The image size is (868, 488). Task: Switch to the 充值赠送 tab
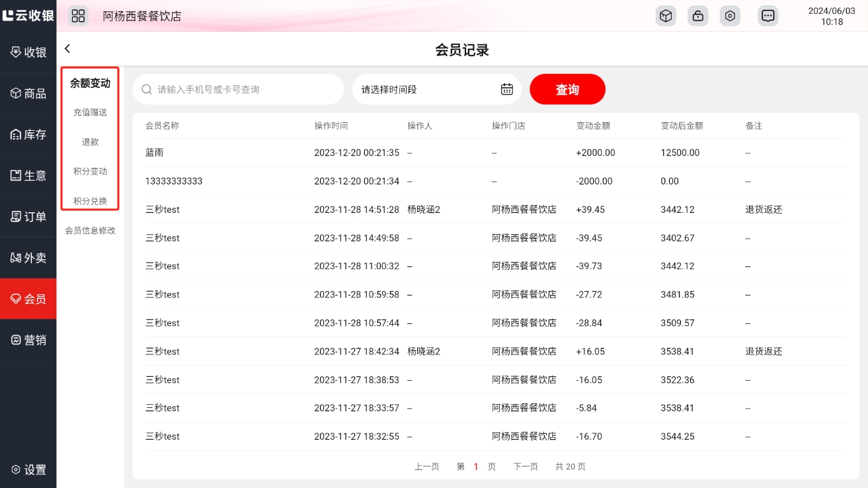(x=90, y=112)
